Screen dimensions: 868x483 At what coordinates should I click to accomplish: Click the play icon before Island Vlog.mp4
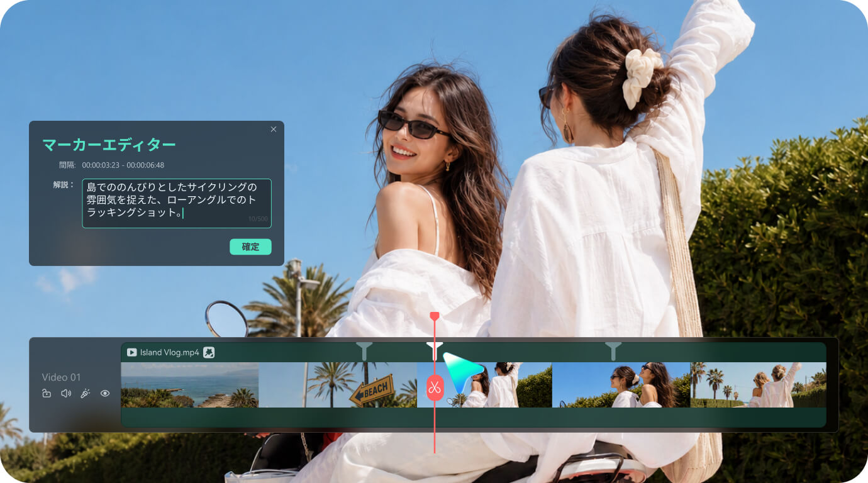132,352
